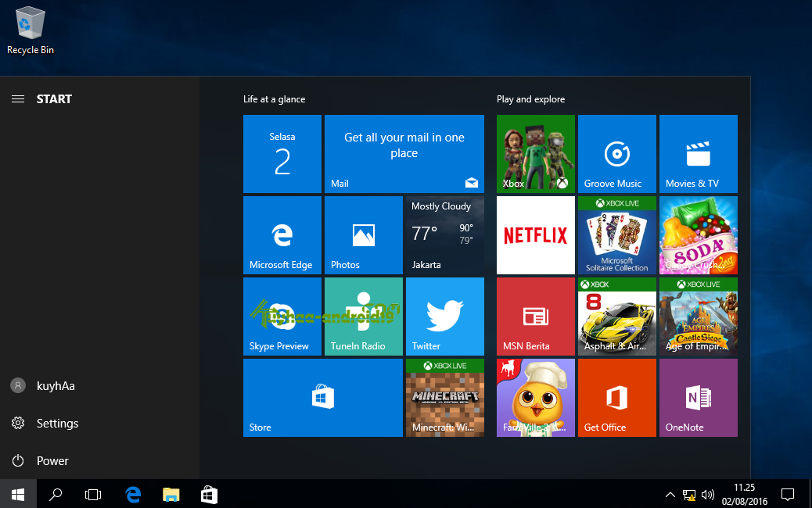Select the Recycle Bin desktop icon
This screenshot has height=508, width=812.
[31, 30]
